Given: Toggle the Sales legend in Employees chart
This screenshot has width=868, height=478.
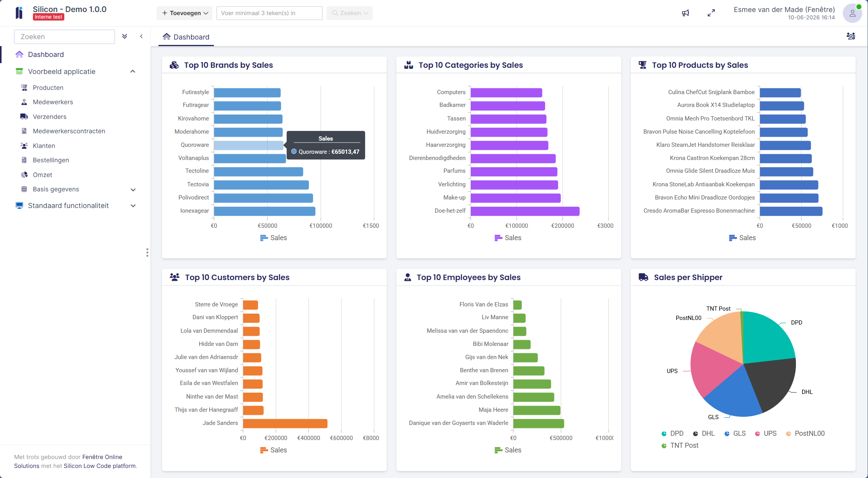Looking at the screenshot, I should point(508,450).
